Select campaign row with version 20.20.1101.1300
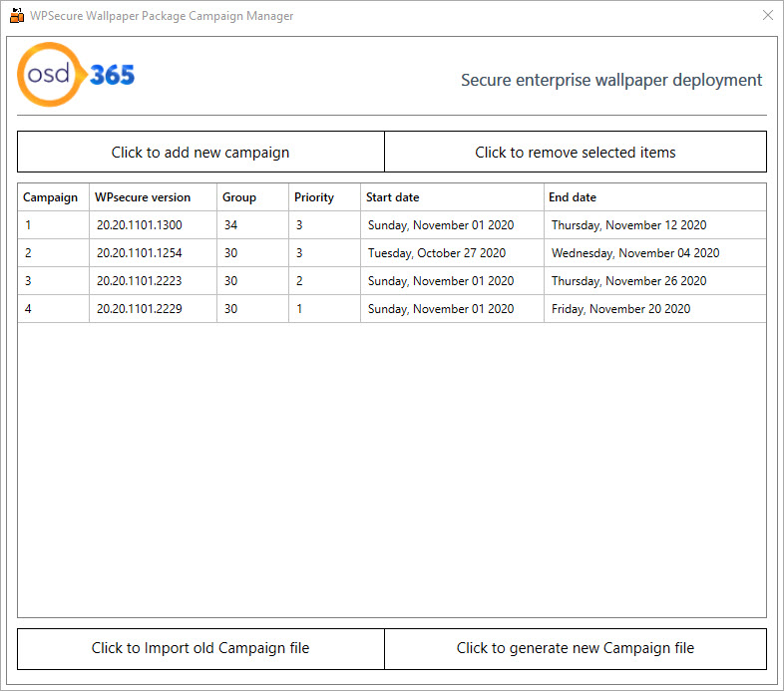 coord(391,225)
